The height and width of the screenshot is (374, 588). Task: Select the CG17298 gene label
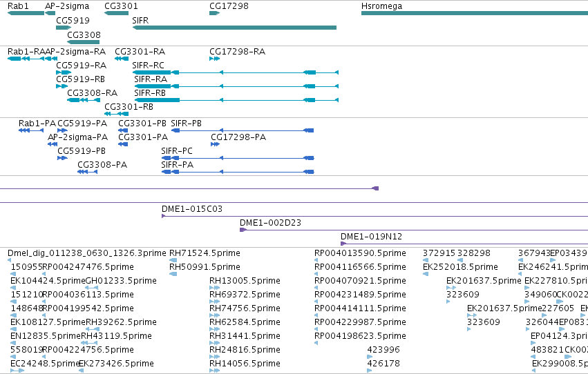pos(229,6)
